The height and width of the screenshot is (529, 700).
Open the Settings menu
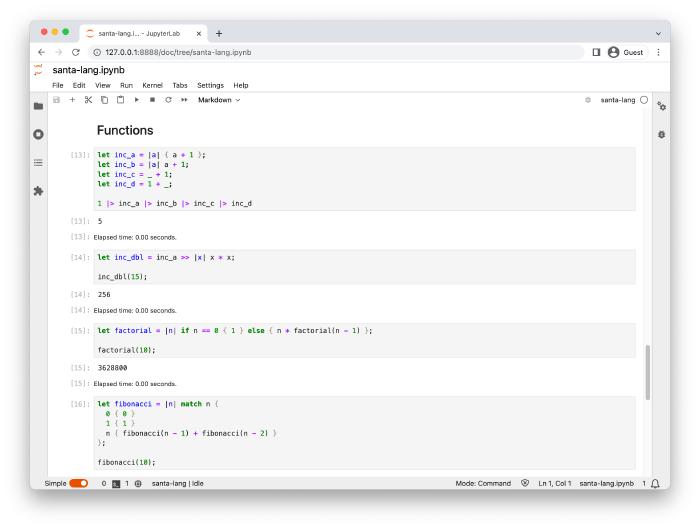[210, 85]
